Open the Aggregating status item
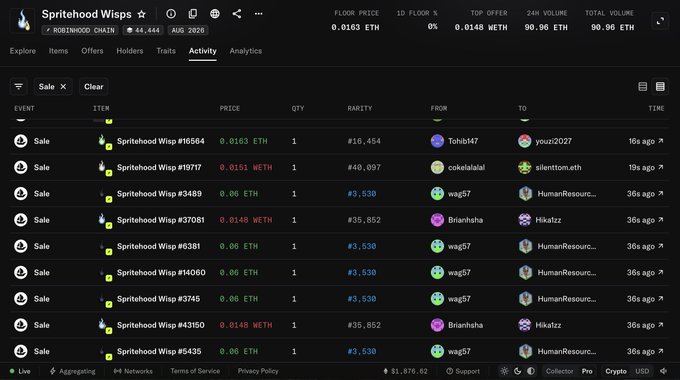The width and height of the screenshot is (680, 380). click(72, 371)
